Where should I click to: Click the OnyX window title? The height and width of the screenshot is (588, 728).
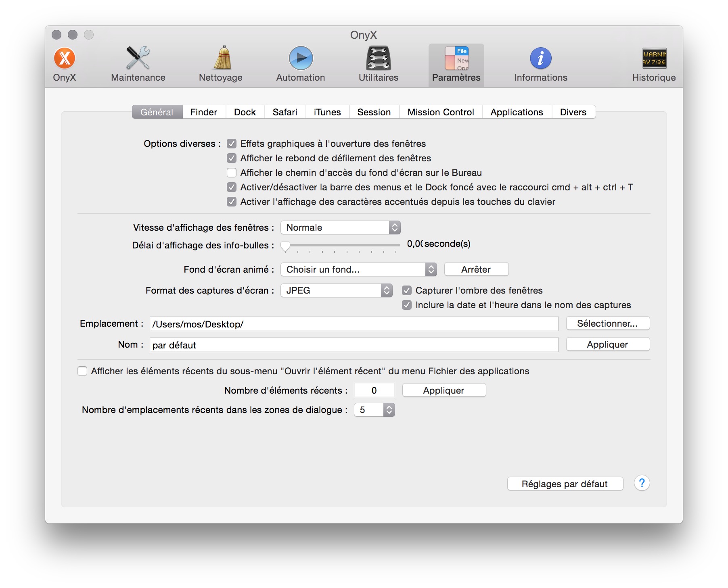point(364,35)
